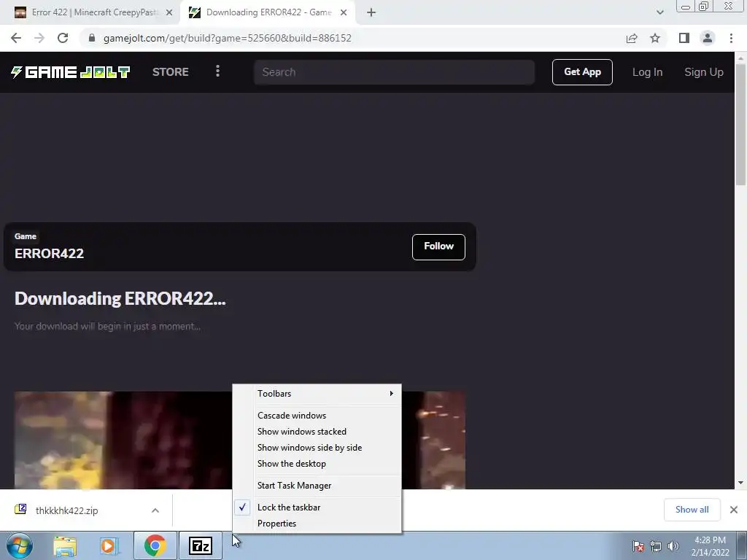Close the downloads bar
The width and height of the screenshot is (747, 560).
pyautogui.click(x=734, y=510)
